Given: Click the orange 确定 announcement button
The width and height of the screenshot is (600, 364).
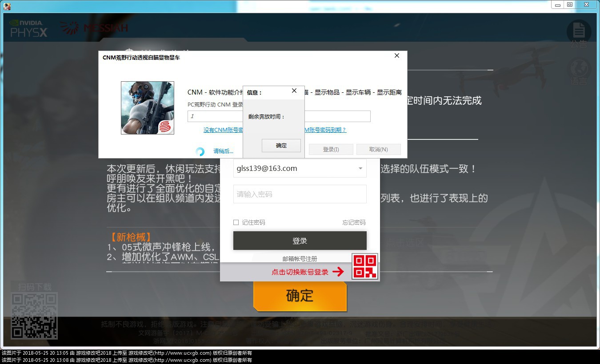Looking at the screenshot, I should click(x=300, y=296).
